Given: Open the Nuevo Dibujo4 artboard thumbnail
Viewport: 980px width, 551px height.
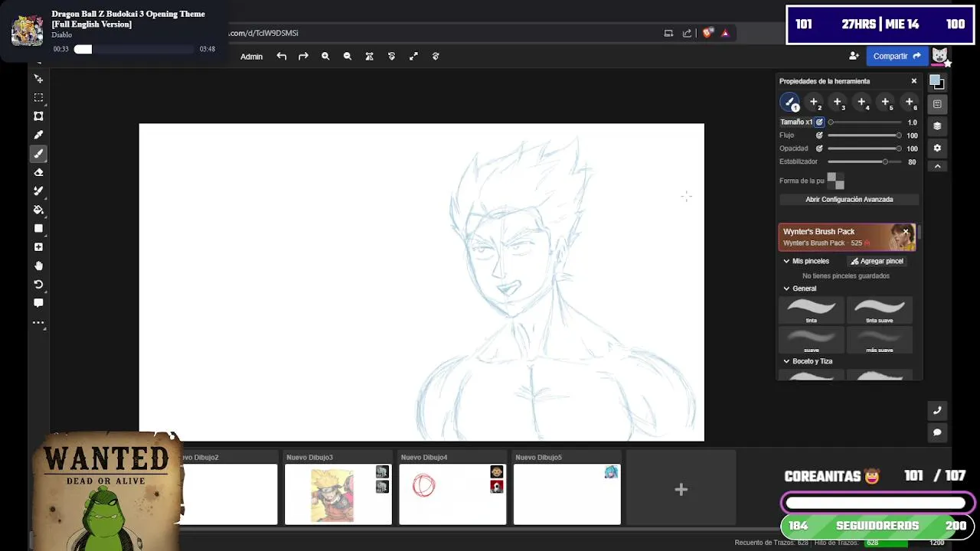Looking at the screenshot, I should pyautogui.click(x=452, y=494).
